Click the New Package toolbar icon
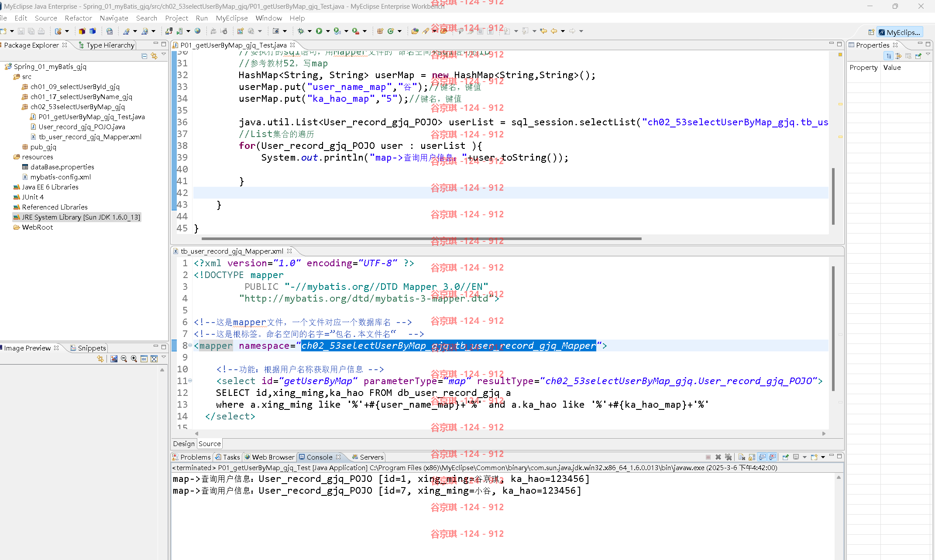Viewport: 935px width, 560px height. click(380, 31)
